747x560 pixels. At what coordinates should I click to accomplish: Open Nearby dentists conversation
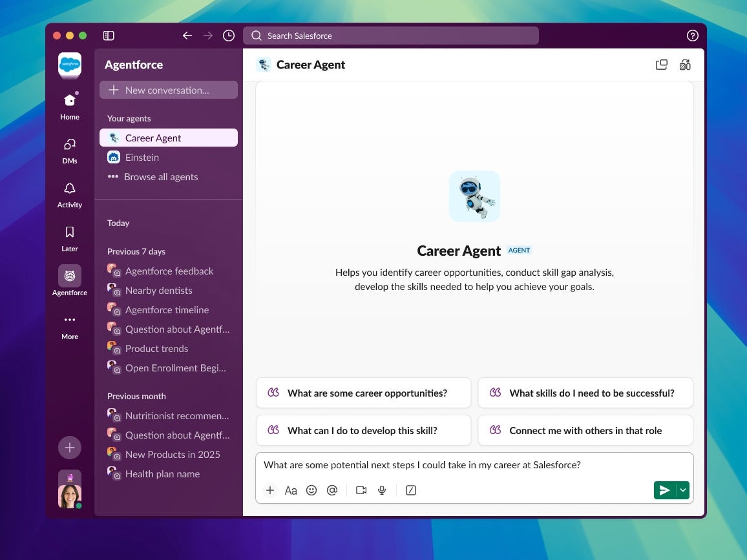[168, 291]
